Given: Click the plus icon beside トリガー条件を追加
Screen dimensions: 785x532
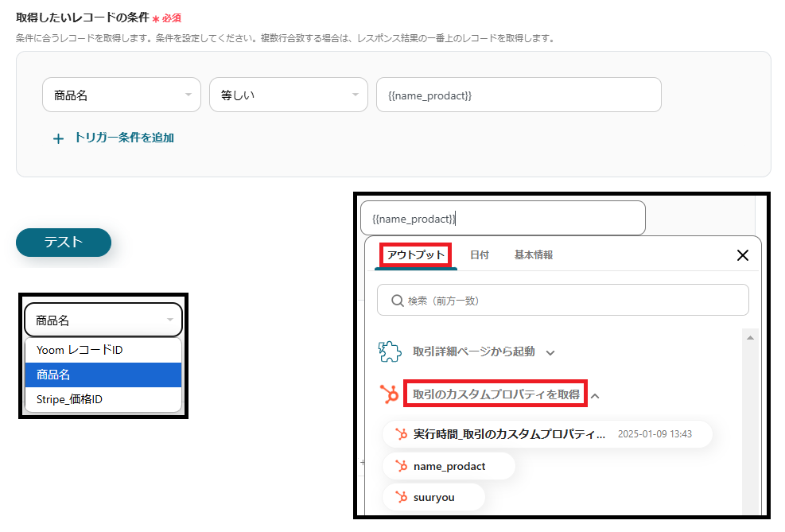Looking at the screenshot, I should tap(59, 138).
